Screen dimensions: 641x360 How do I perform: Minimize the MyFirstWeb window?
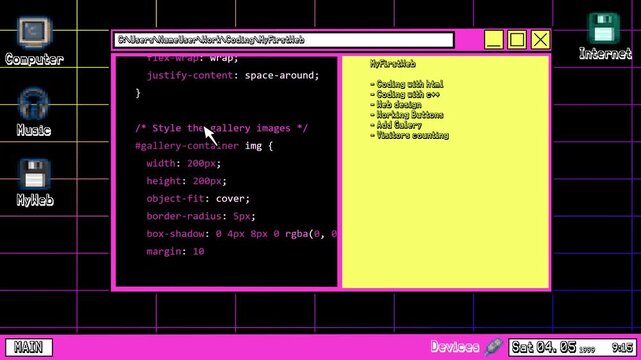[x=493, y=40]
